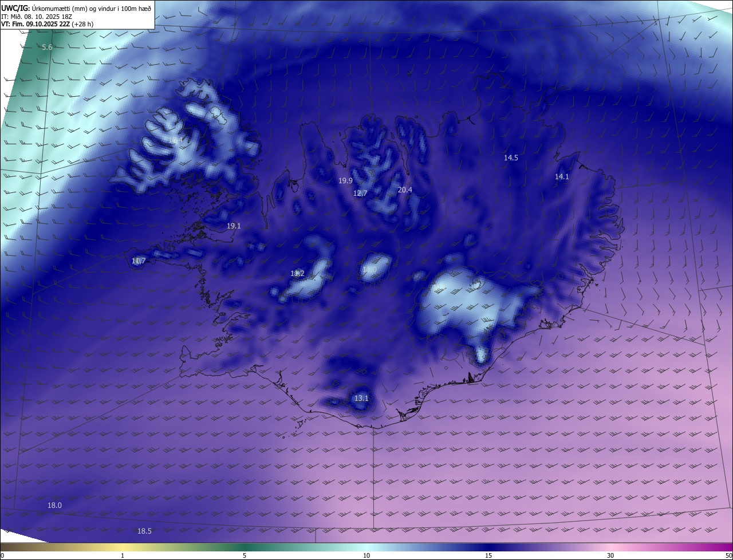Click the 20.4 value label on the map
Viewport: 733px width, 560px height.
[x=405, y=190]
